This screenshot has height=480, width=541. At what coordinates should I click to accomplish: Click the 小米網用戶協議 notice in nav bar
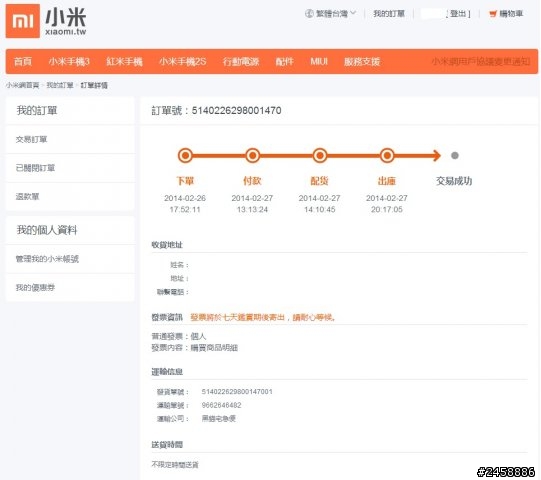(x=481, y=62)
